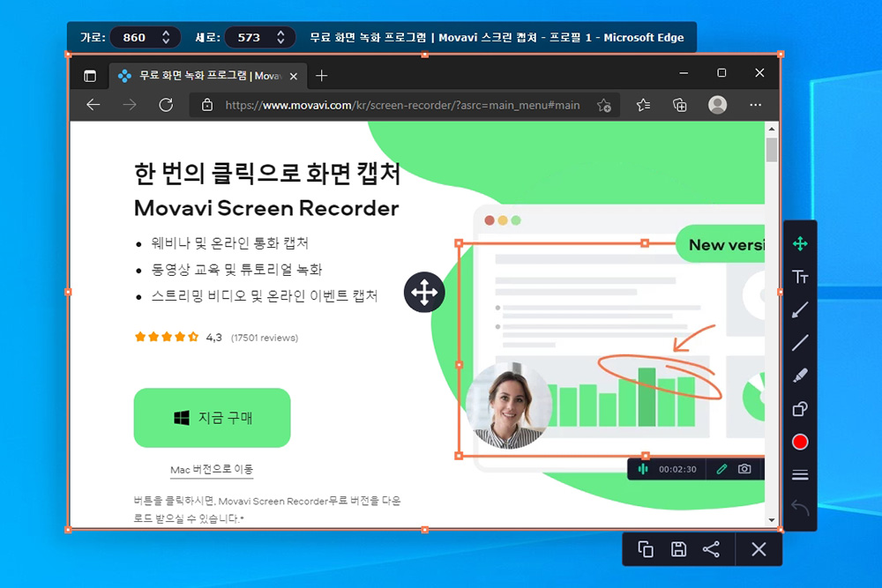The height and width of the screenshot is (588, 882).
Task: Click the 한 번의 클릭으로 화면 캡처 headline
Action: click(267, 173)
